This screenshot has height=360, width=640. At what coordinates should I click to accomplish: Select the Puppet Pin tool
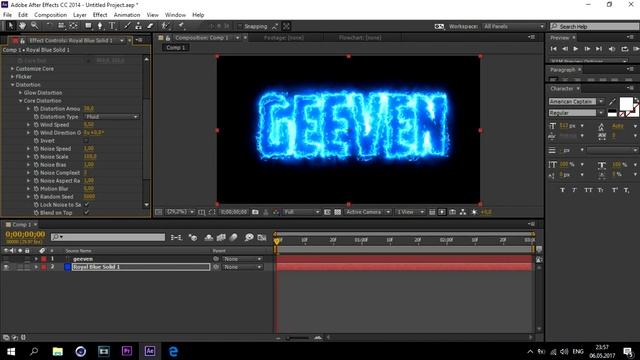click(181, 26)
